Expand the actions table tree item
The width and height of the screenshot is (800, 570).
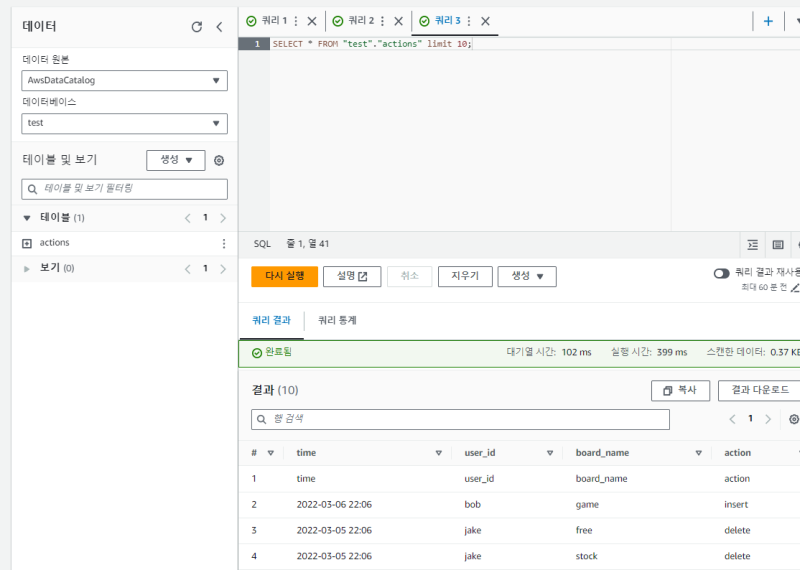click(x=27, y=243)
